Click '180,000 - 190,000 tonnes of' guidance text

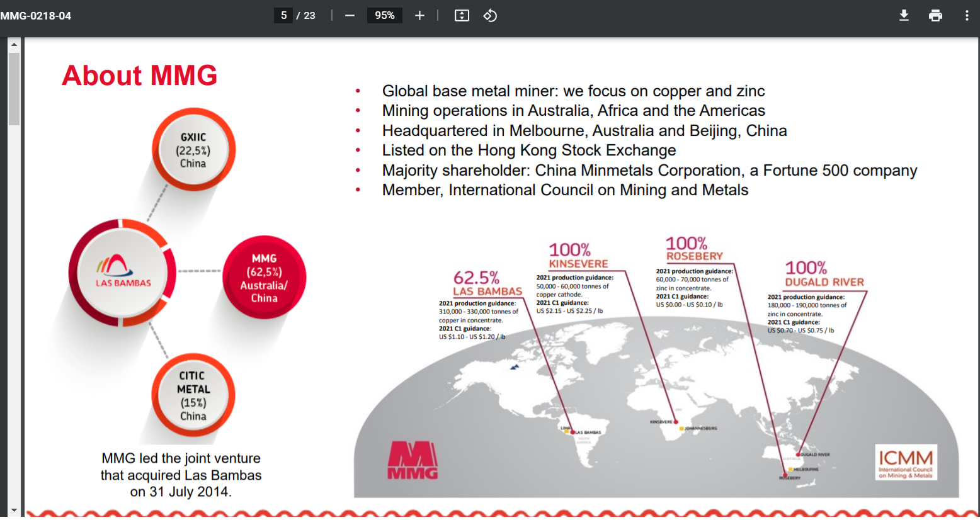[x=807, y=305]
